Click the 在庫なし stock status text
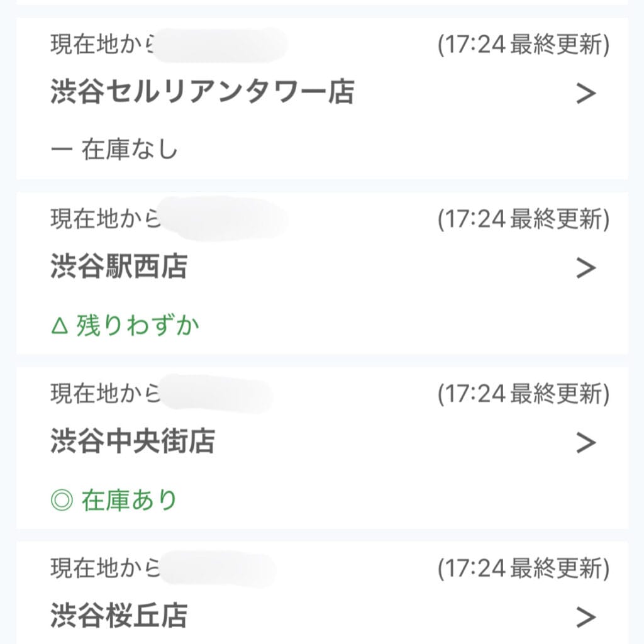 (x=130, y=151)
